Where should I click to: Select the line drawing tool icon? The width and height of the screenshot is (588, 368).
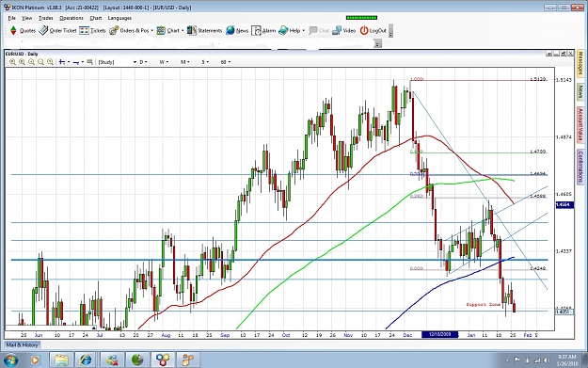tap(76, 62)
